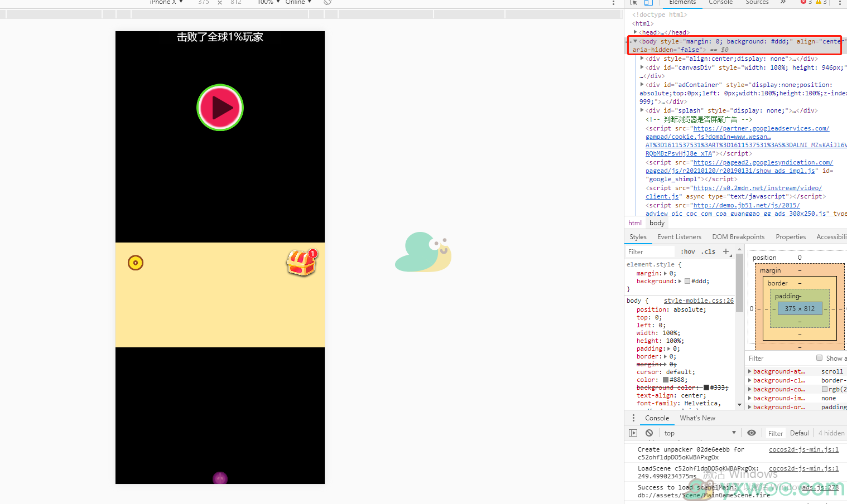The width and height of the screenshot is (847, 504).
Task: Toggle the :hov element state button
Action: tap(688, 252)
